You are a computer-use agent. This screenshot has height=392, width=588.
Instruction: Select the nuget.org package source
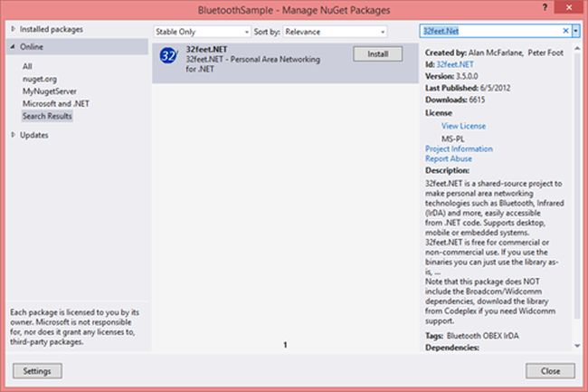(x=40, y=79)
